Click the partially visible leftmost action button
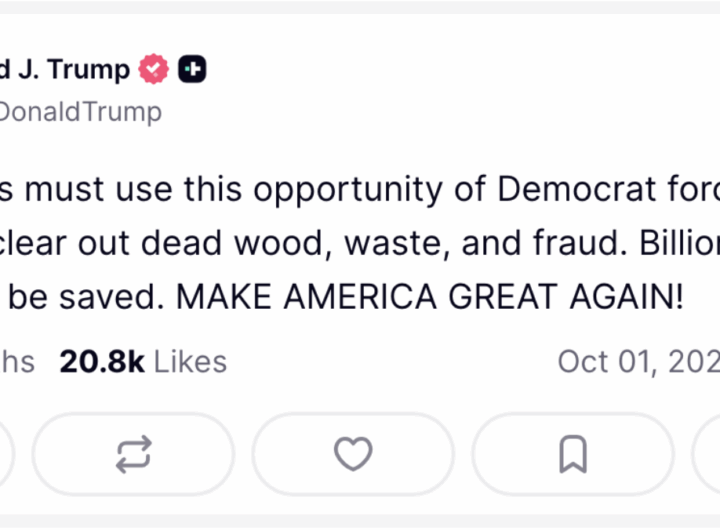 coord(5,454)
